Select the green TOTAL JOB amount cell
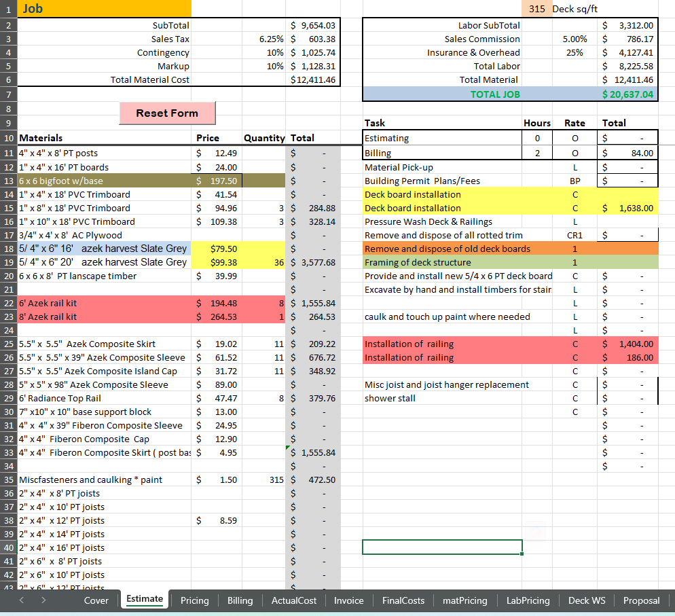 [x=628, y=94]
